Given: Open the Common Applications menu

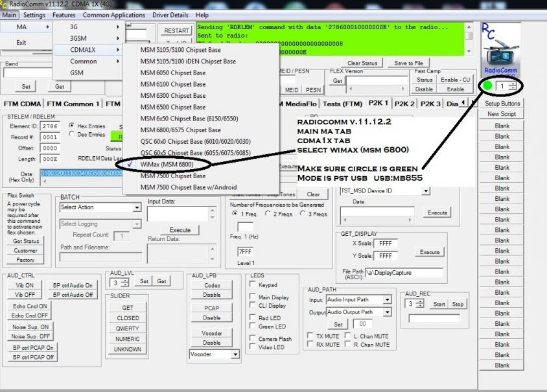Looking at the screenshot, I should click(x=113, y=15).
